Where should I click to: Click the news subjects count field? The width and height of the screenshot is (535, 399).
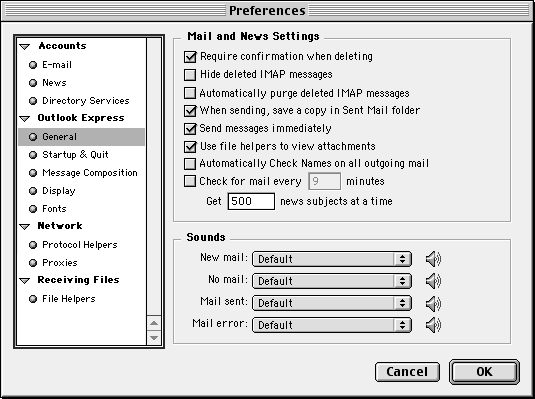click(251, 201)
